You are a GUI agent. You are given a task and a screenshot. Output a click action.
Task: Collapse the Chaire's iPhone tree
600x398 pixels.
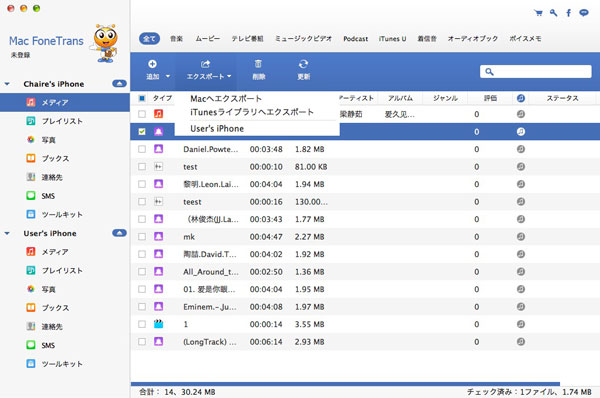[7, 84]
